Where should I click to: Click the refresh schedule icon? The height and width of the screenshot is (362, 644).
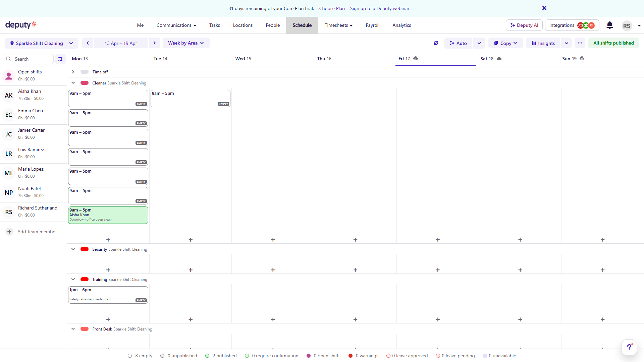(436, 43)
